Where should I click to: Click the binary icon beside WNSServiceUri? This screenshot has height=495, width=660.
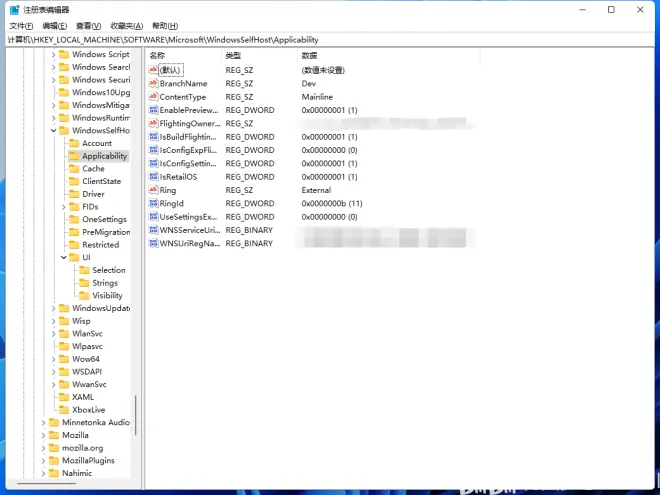(x=153, y=230)
